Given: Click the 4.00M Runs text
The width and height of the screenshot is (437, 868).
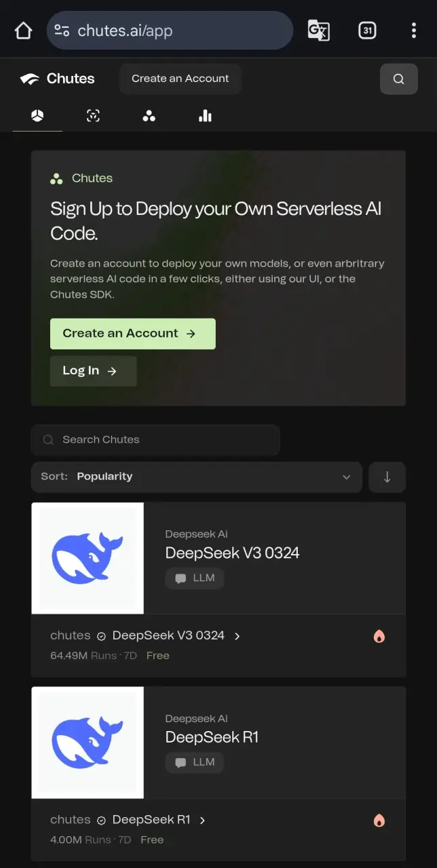Looking at the screenshot, I should [x=81, y=840].
